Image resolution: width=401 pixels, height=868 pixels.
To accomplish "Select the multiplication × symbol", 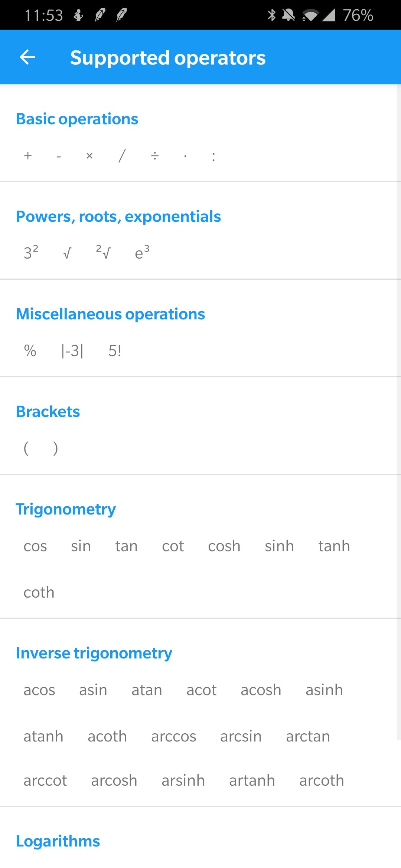I will click(89, 156).
